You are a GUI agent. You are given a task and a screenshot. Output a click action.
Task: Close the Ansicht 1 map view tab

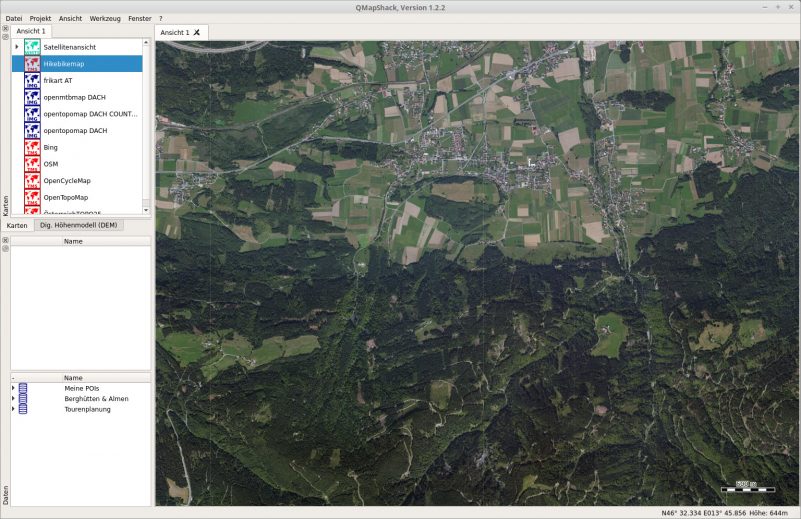[x=197, y=32]
